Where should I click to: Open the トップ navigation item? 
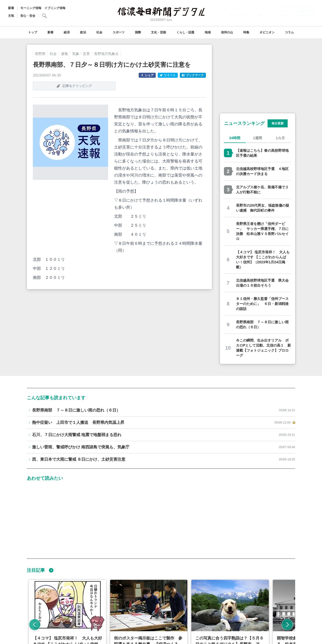(x=33, y=32)
